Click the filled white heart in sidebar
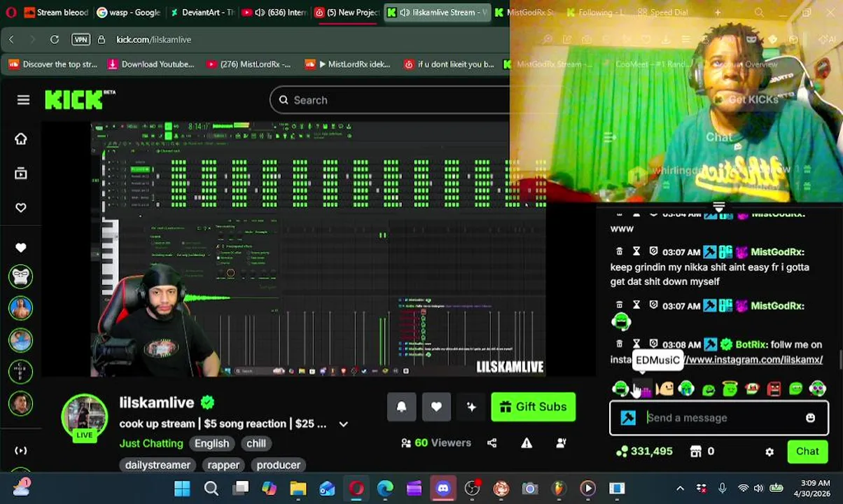The width and height of the screenshot is (843, 504). tap(21, 247)
